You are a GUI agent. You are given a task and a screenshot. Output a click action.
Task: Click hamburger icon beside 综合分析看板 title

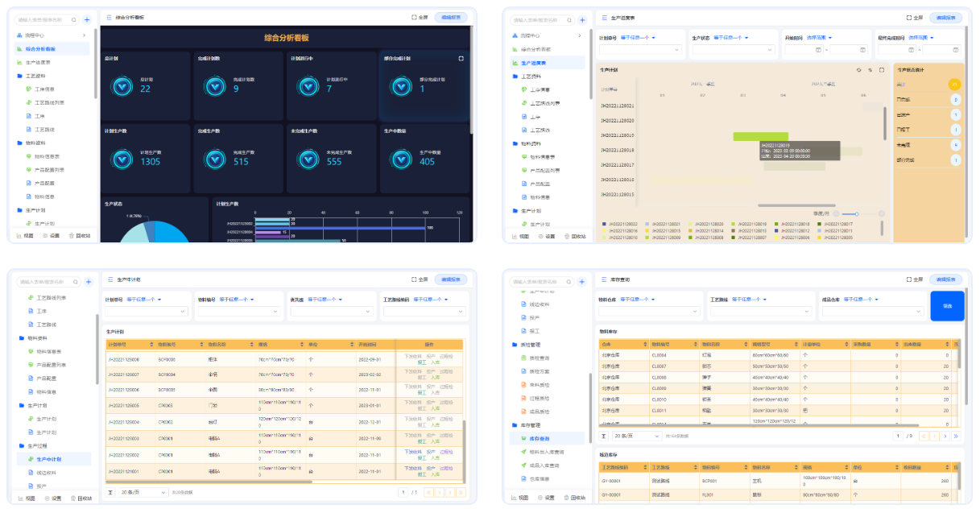pos(109,17)
